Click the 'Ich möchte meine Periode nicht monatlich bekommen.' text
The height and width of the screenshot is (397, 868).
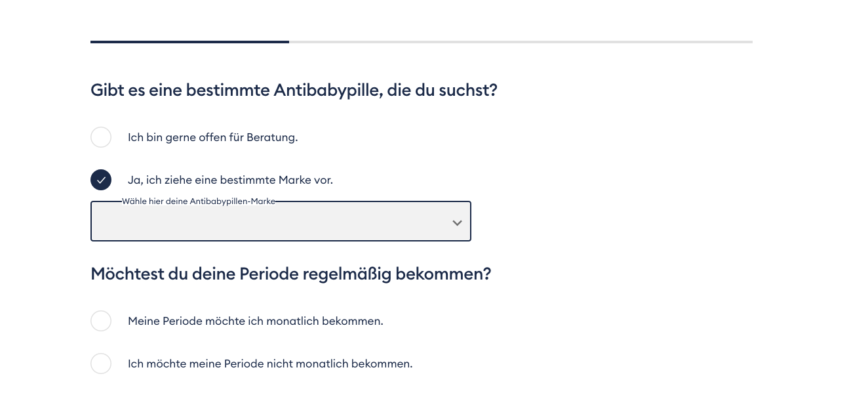(x=270, y=364)
